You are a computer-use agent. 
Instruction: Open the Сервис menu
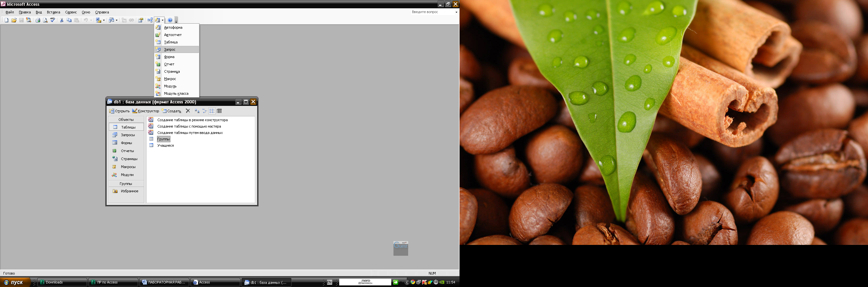pyautogui.click(x=71, y=12)
